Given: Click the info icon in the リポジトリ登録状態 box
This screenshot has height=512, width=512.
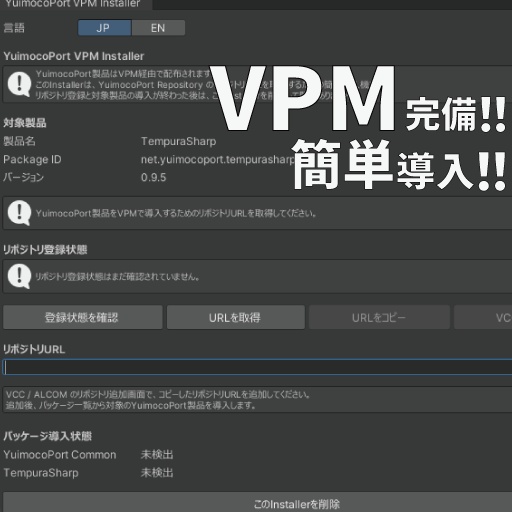Looking at the screenshot, I should (19, 276).
